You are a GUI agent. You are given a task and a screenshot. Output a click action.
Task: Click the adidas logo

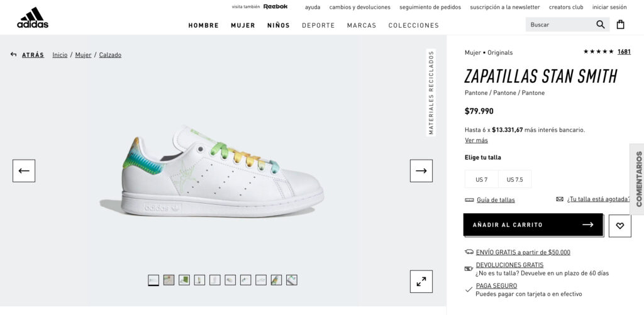(33, 18)
